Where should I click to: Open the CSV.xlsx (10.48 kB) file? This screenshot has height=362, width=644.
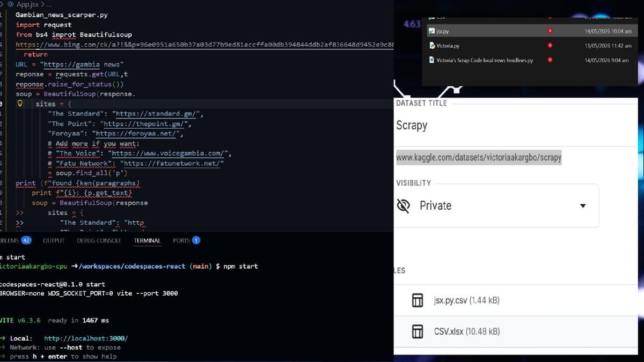click(466, 332)
